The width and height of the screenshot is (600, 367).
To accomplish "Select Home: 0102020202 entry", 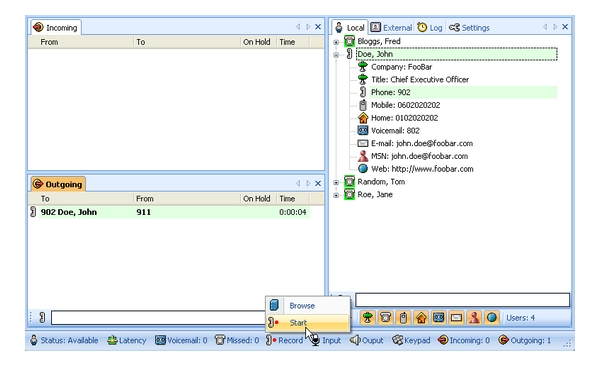I will pos(404,118).
